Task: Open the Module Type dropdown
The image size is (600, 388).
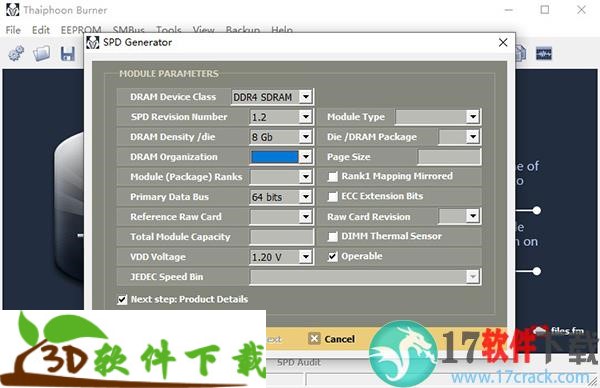Action: coord(473,117)
